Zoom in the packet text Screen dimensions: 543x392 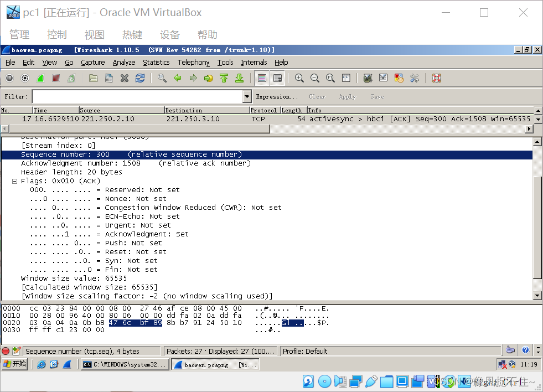[x=299, y=78]
